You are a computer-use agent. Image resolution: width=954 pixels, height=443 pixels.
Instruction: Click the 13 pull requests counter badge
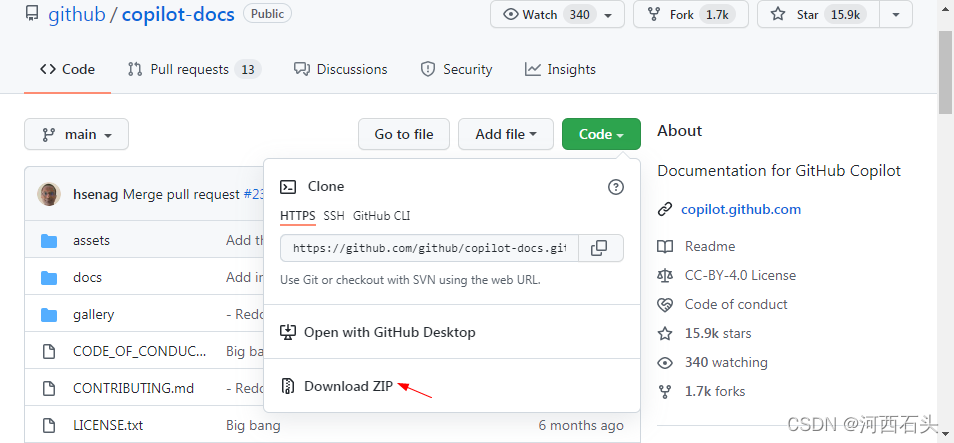coord(247,69)
